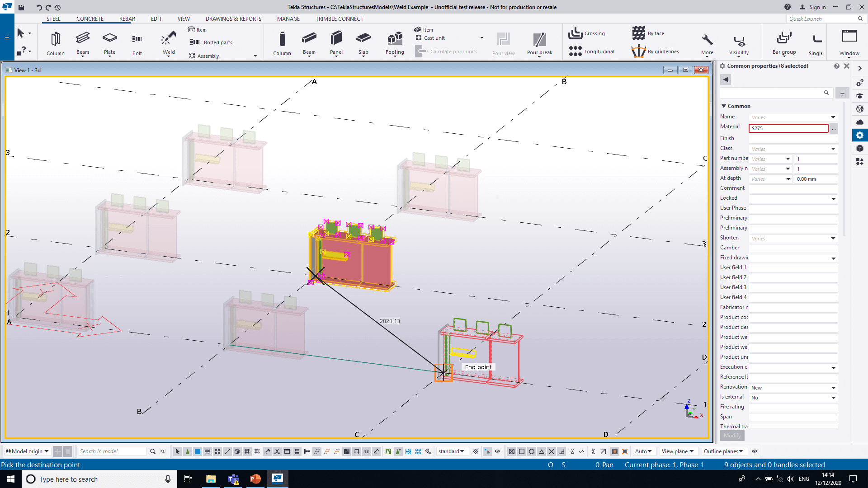This screenshot has width=868, height=488.
Task: Expand the Name property dropdown
Action: click(833, 117)
